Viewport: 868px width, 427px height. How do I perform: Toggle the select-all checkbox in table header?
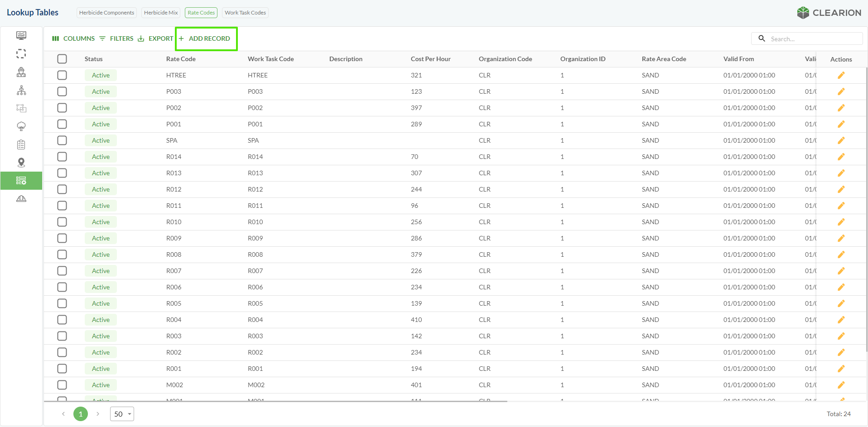coord(62,59)
